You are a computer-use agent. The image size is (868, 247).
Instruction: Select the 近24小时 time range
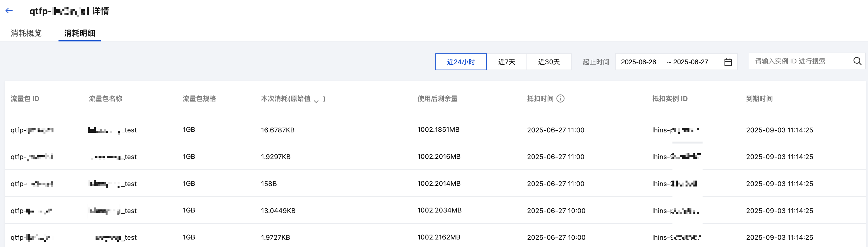[x=461, y=62]
